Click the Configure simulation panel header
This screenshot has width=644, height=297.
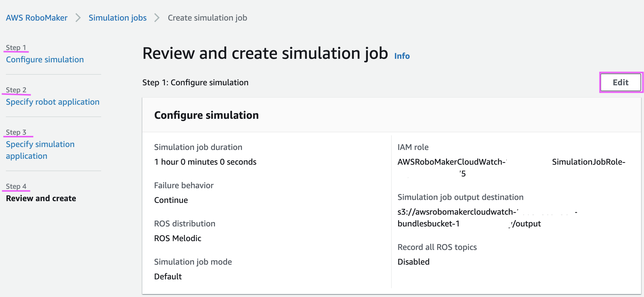206,115
